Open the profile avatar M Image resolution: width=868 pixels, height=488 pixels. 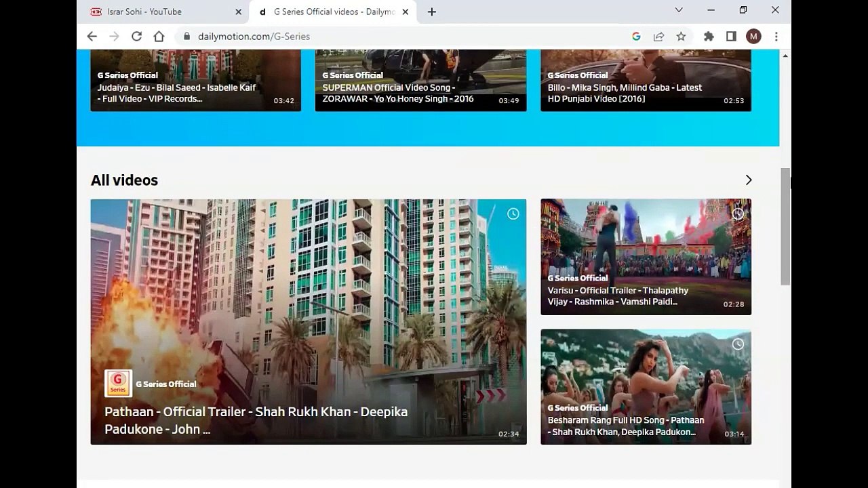[x=753, y=37]
